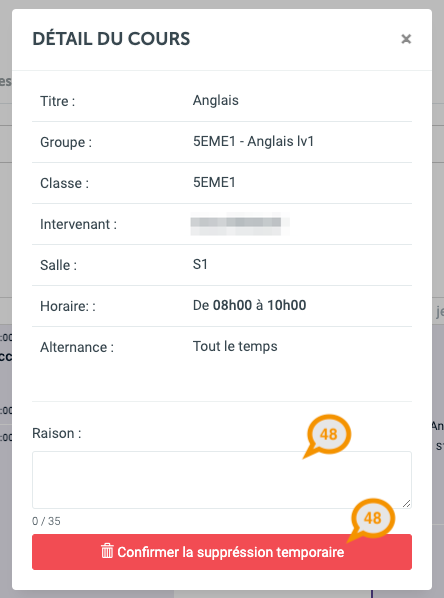Click the blurred Intervenant name
This screenshot has width=444, height=598.
(240, 223)
